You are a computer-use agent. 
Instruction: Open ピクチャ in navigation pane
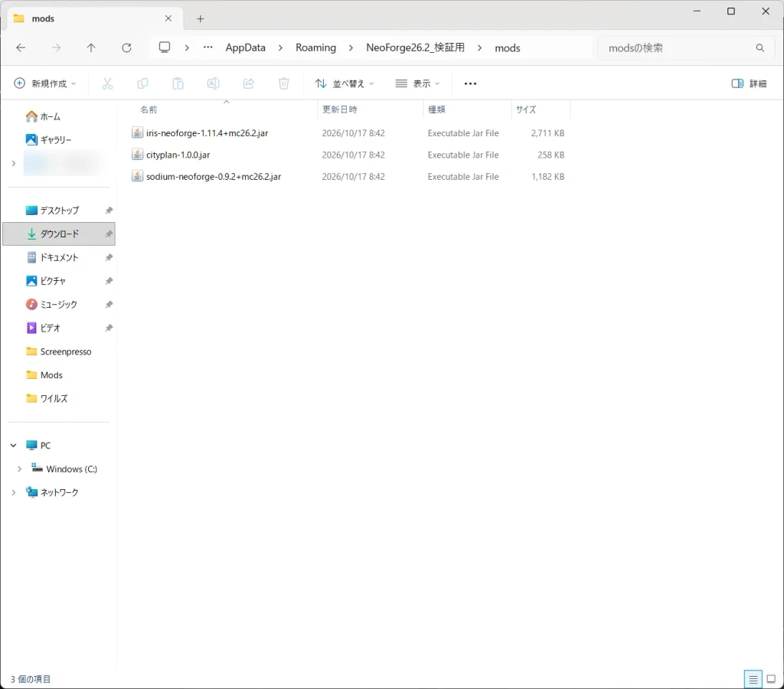click(x=53, y=281)
